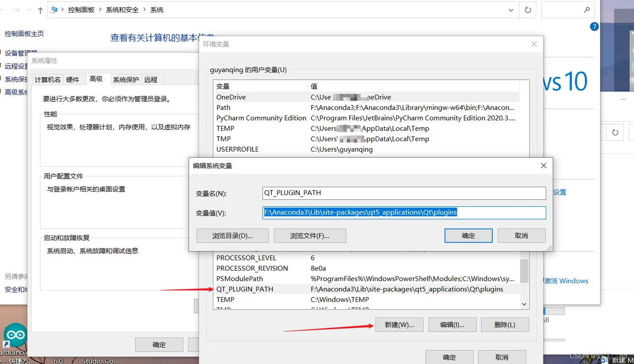Click 确定 at bottom of 环境变量 dialog
Viewport: 634px width, 364px height.
pyautogui.click(x=449, y=357)
